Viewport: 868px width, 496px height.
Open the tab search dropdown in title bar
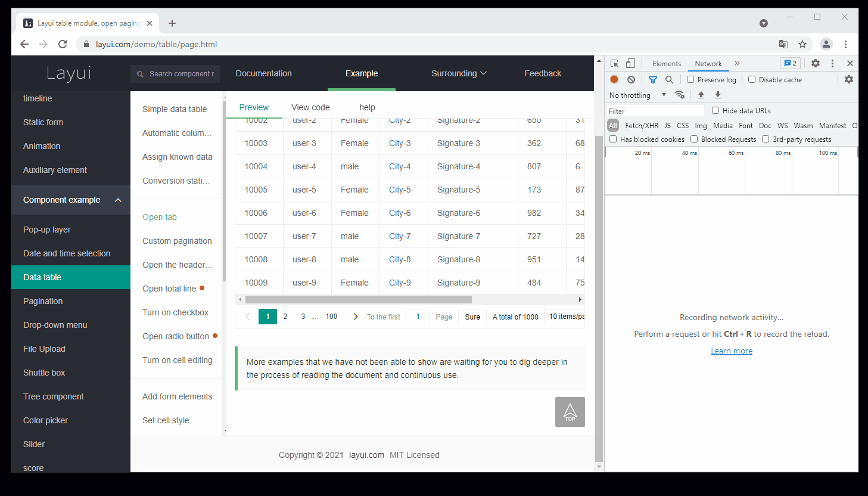pos(764,23)
